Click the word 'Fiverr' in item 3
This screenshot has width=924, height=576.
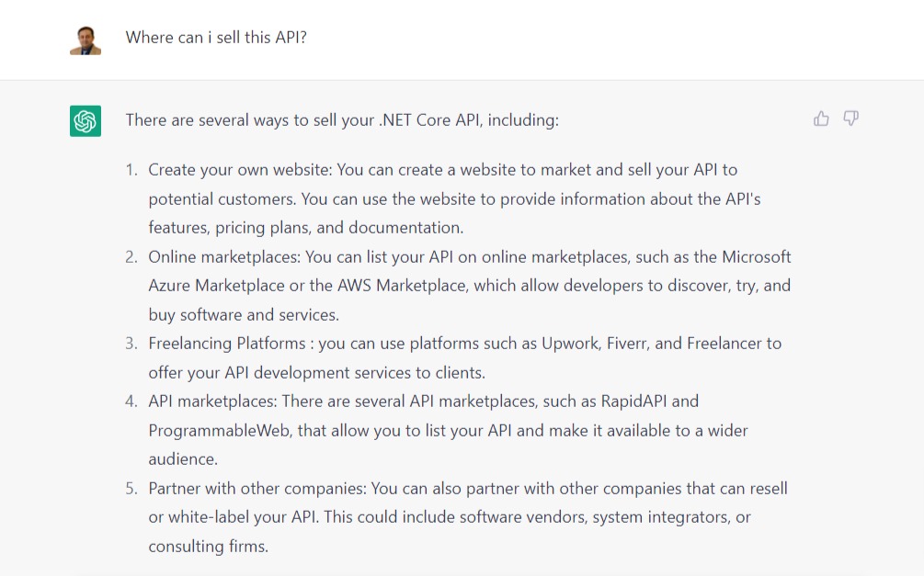click(628, 344)
